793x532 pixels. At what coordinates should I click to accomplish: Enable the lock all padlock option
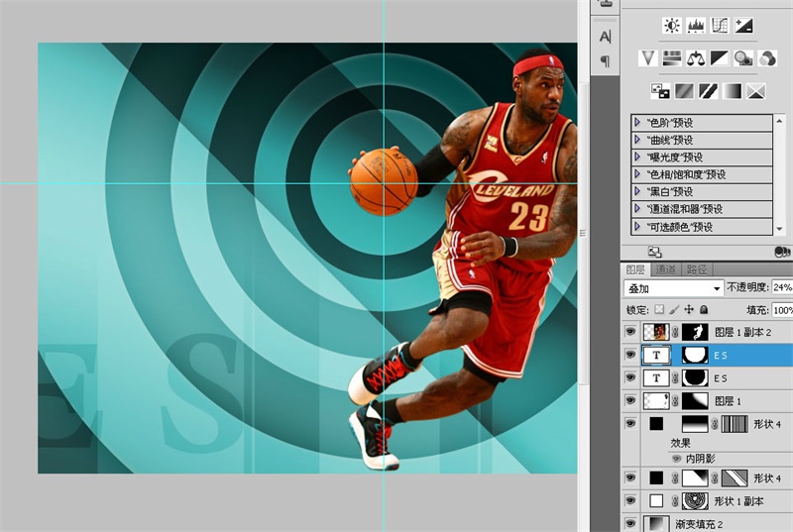click(705, 310)
